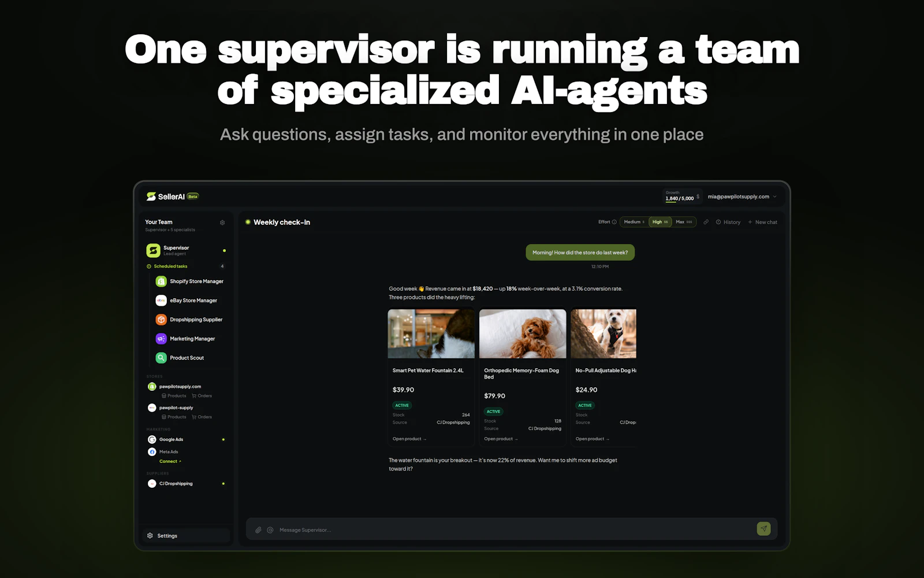Screen dimensions: 924x578
Task: Start a New chat
Action: [x=762, y=222]
